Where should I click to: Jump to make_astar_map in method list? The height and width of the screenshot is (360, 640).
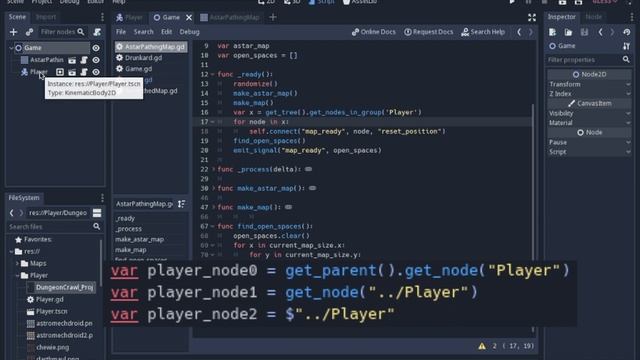139,240
